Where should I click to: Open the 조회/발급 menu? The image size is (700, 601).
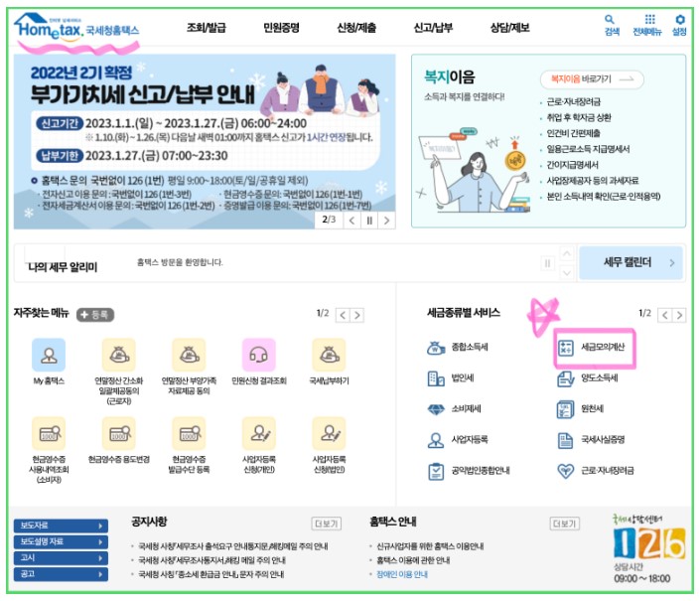207,28
